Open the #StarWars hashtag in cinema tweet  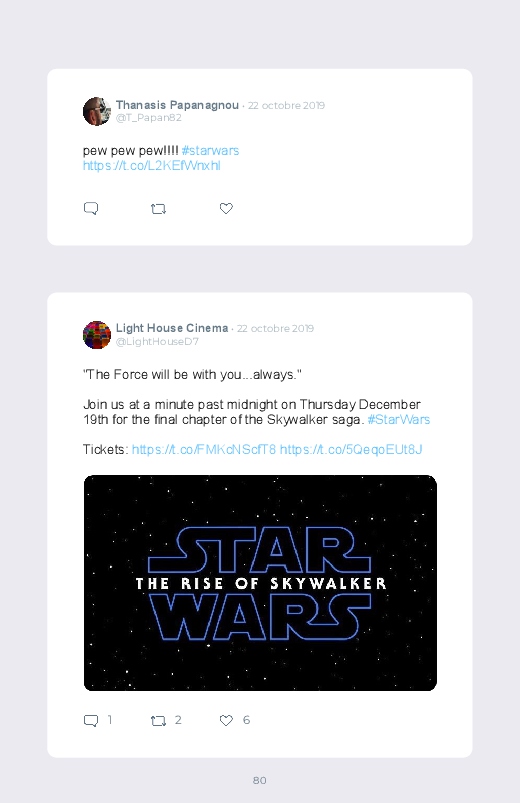(399, 419)
